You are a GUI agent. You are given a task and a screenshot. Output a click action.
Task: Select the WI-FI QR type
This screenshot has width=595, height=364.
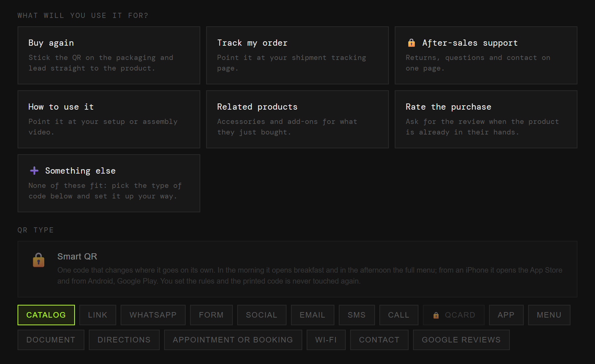326,340
